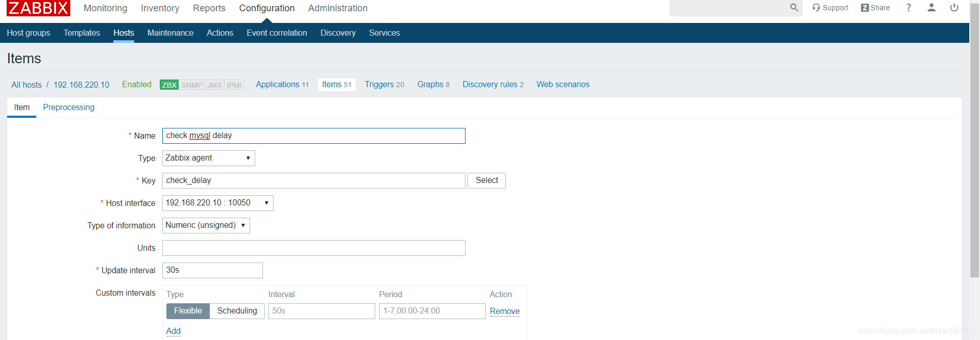Click the Name input field

[x=314, y=136]
